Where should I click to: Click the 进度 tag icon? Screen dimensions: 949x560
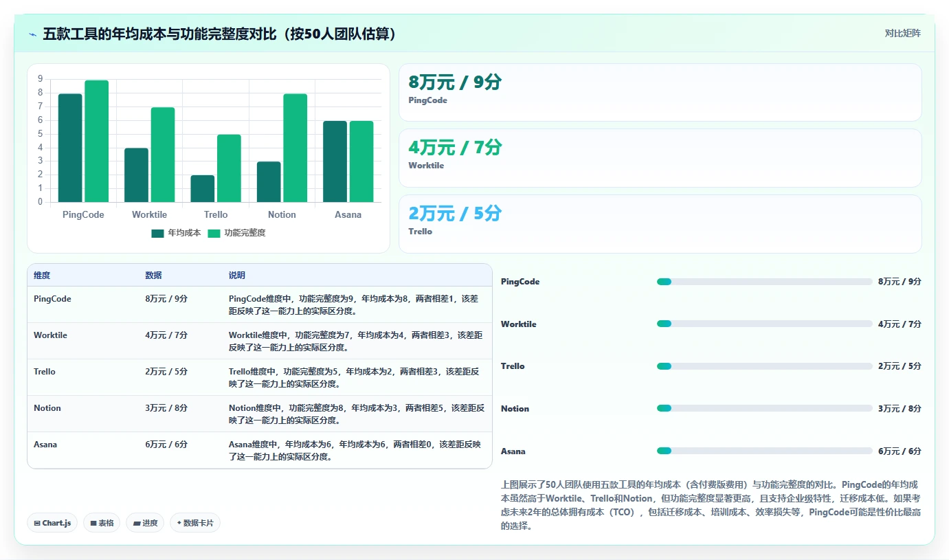137,523
